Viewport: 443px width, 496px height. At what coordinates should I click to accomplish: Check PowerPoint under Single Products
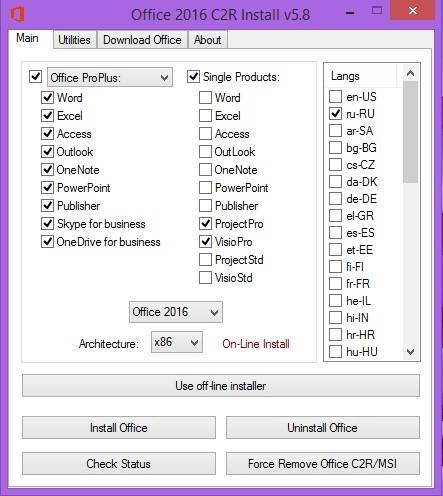205,187
